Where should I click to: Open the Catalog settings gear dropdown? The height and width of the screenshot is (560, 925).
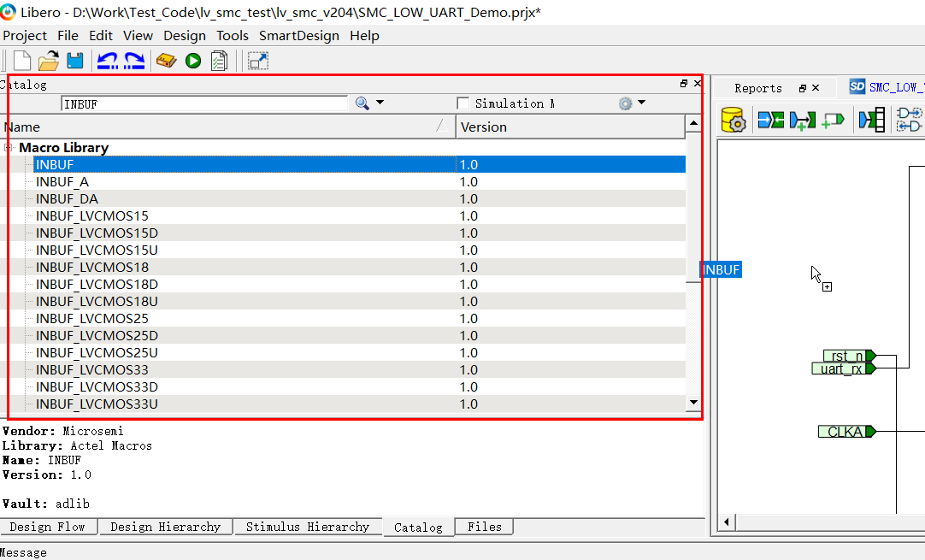pyautogui.click(x=639, y=102)
